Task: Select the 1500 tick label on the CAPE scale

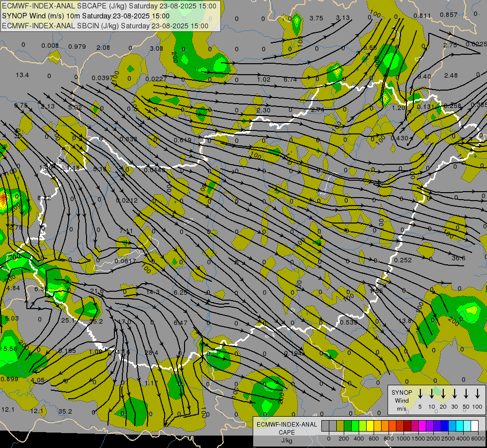Action: click(418, 439)
